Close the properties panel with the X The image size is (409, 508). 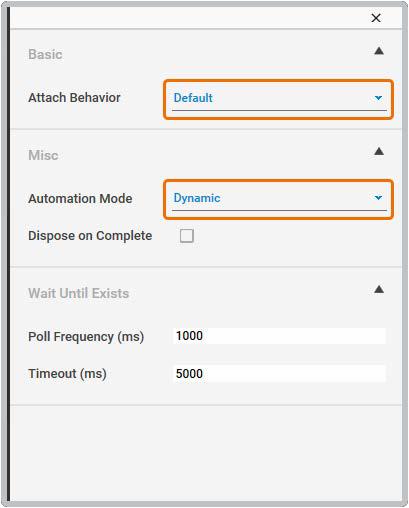376,18
